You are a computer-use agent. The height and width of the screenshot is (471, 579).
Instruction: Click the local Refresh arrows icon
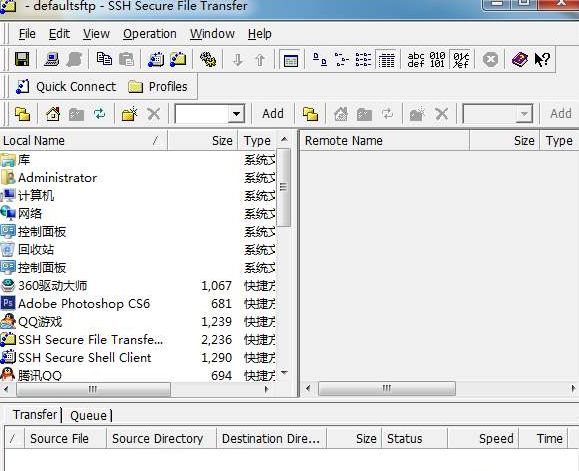99,114
